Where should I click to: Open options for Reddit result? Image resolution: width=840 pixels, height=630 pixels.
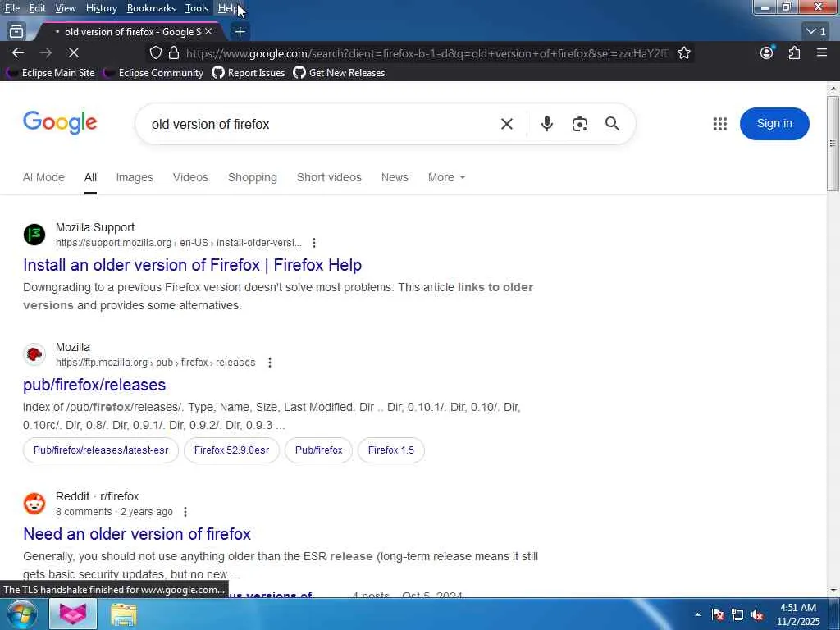point(185,512)
